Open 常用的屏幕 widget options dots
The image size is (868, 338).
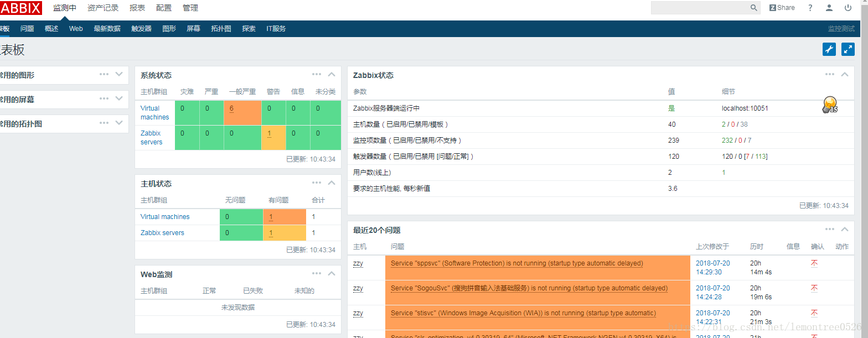pyautogui.click(x=104, y=98)
